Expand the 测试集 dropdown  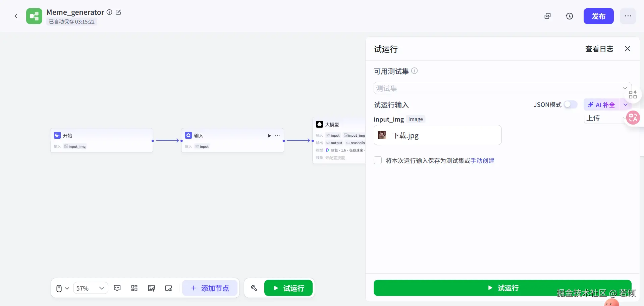(502, 88)
